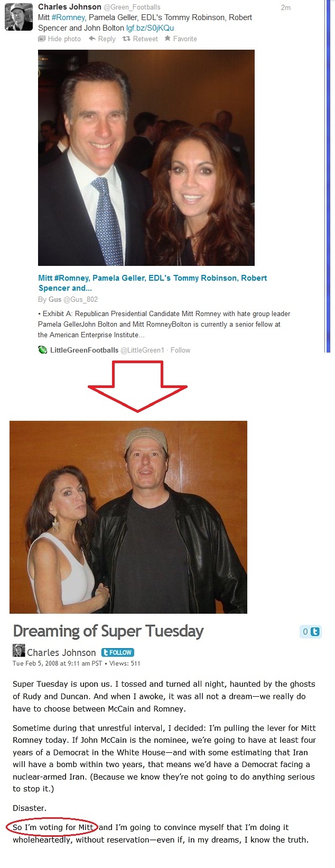The width and height of the screenshot is (335, 868).
Task: Open the @Green_Footballs handle
Action: click(132, 7)
